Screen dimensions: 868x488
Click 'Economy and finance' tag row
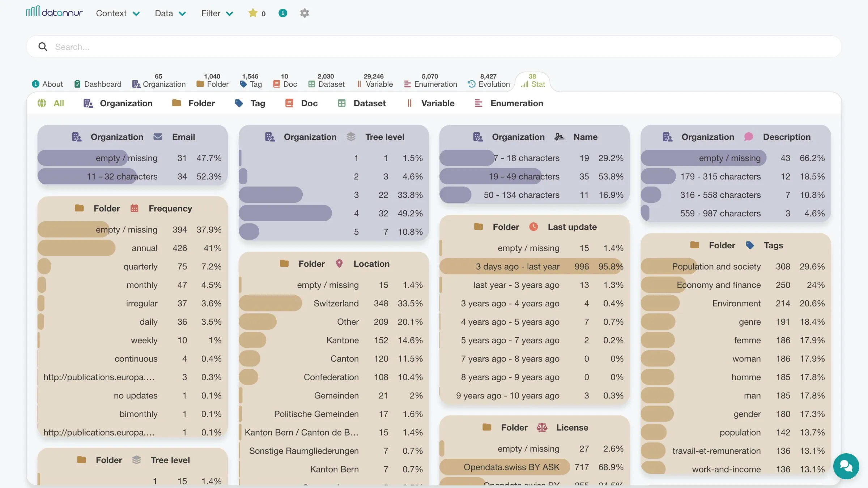(736, 285)
